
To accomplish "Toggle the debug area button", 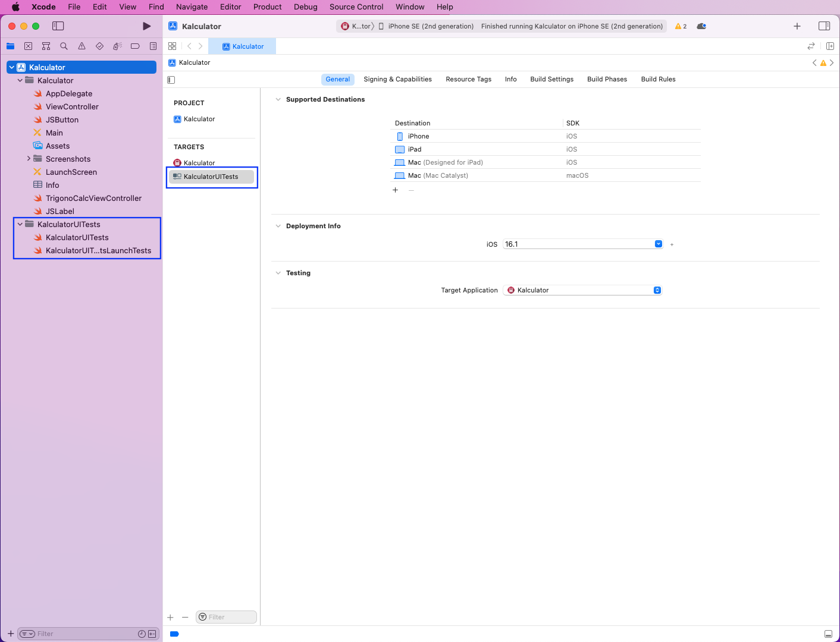I will pos(828,634).
